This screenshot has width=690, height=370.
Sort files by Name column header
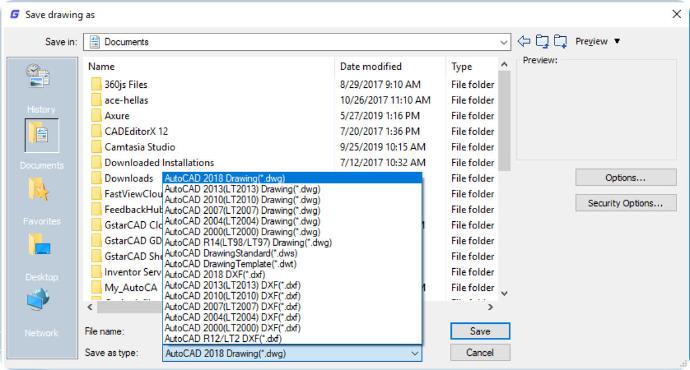pos(101,66)
